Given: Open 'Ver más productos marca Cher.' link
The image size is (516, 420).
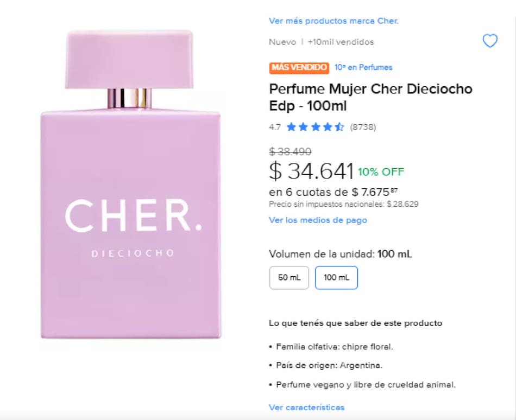Looking at the screenshot, I should tap(333, 21).
